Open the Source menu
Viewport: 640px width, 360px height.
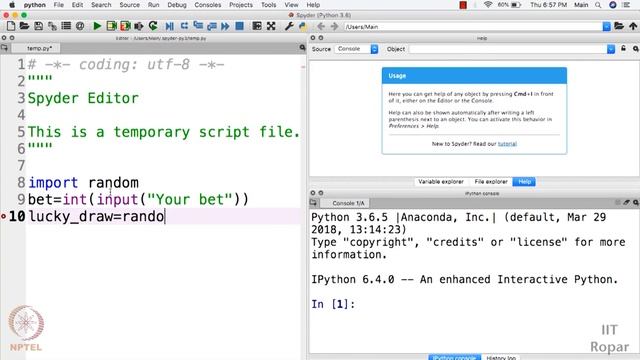pos(129,5)
